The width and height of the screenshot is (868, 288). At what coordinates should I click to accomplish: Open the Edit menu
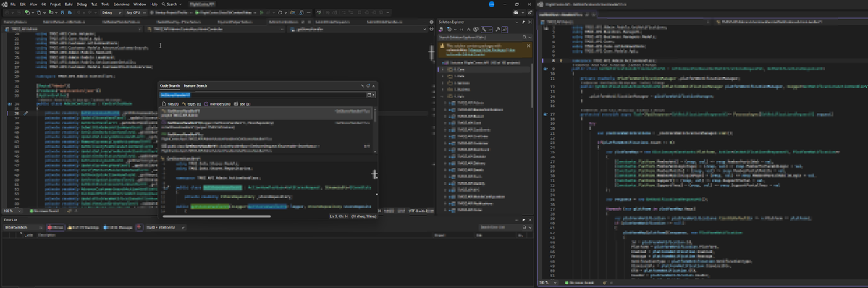[22, 4]
